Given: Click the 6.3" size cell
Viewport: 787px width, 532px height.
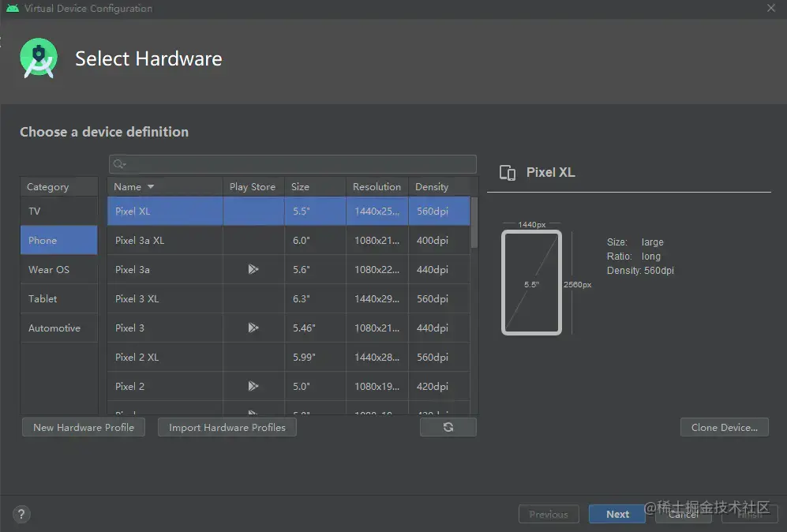Looking at the screenshot, I should (315, 298).
